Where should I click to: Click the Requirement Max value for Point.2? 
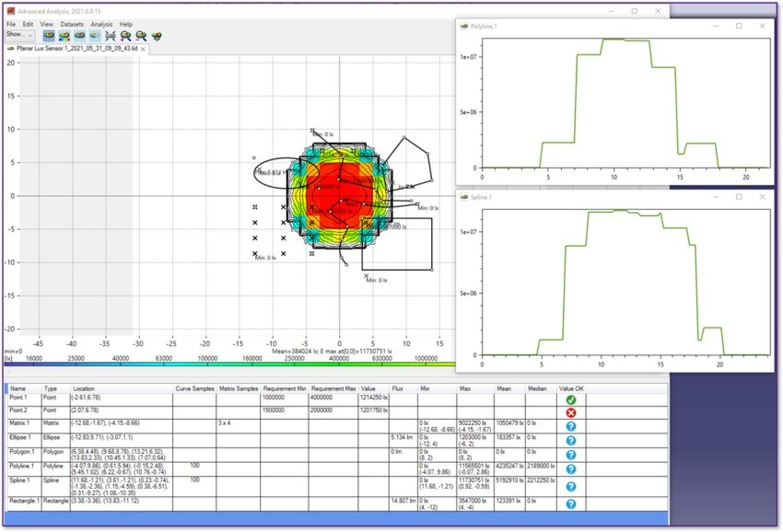click(333, 410)
